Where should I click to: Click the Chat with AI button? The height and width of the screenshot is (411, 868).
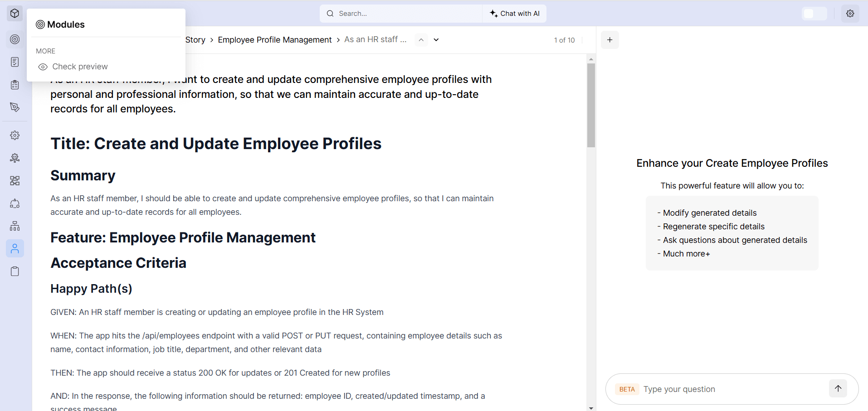click(x=514, y=13)
